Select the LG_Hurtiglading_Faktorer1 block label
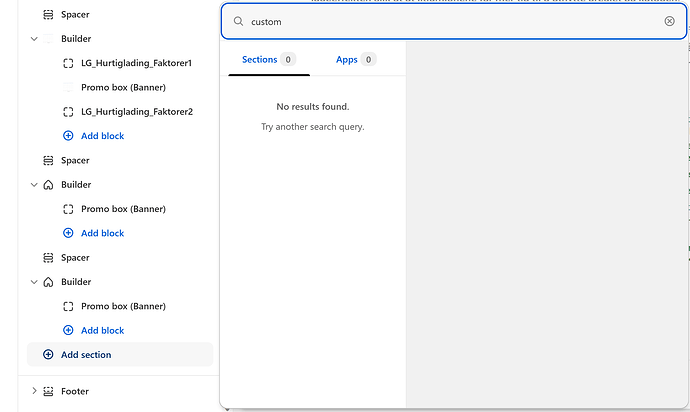 pyautogui.click(x=136, y=63)
